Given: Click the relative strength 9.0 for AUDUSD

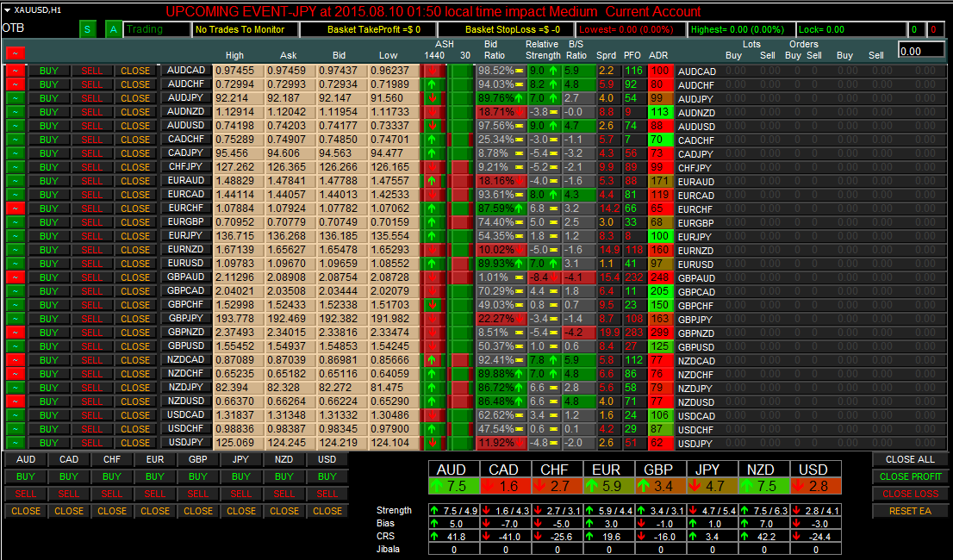Looking at the screenshot, I should coord(544,126).
